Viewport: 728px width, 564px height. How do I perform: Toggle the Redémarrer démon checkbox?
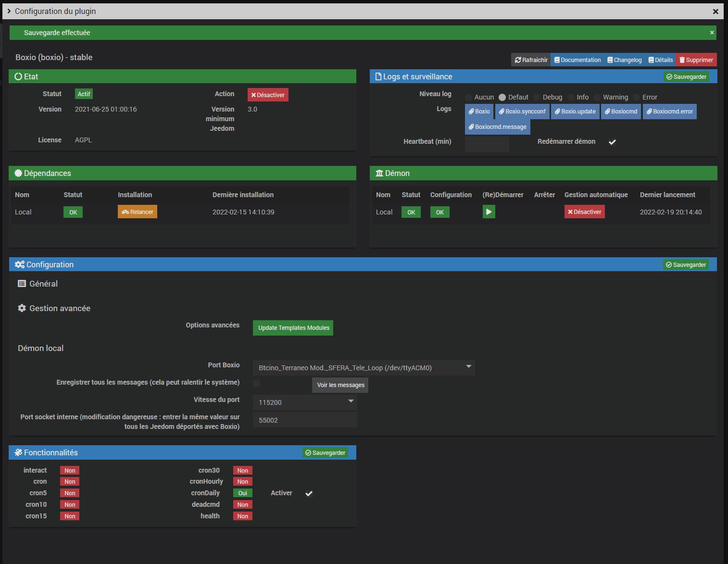click(612, 142)
